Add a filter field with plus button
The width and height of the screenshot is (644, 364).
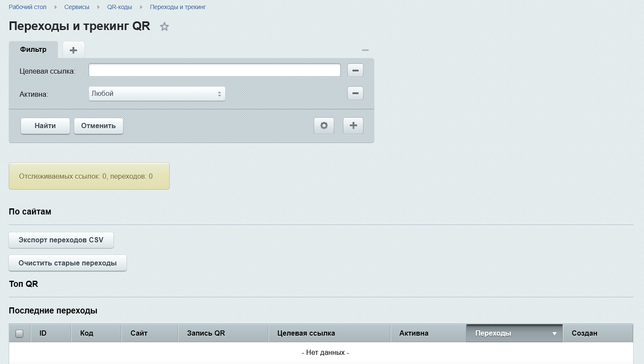pyautogui.click(x=353, y=126)
